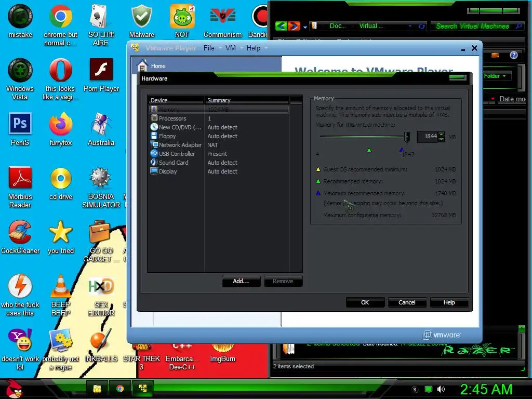Select the Home tab in VMware Player
Viewport: 532px width, 399px height.
tap(206, 65)
